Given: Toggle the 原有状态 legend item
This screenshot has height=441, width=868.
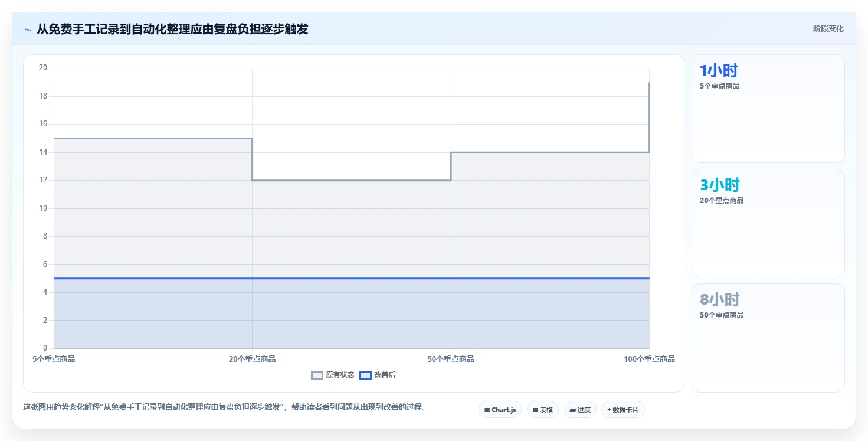Looking at the screenshot, I should coord(333,375).
